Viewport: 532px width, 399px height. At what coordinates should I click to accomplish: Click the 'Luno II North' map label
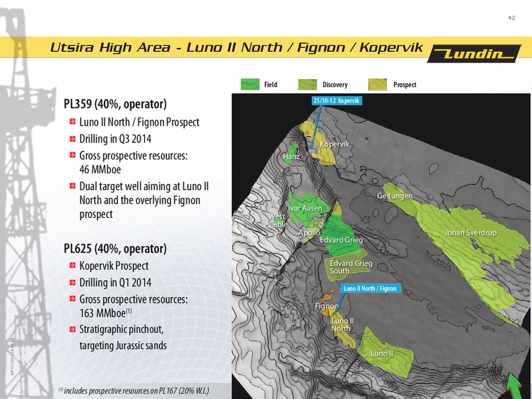342,325
